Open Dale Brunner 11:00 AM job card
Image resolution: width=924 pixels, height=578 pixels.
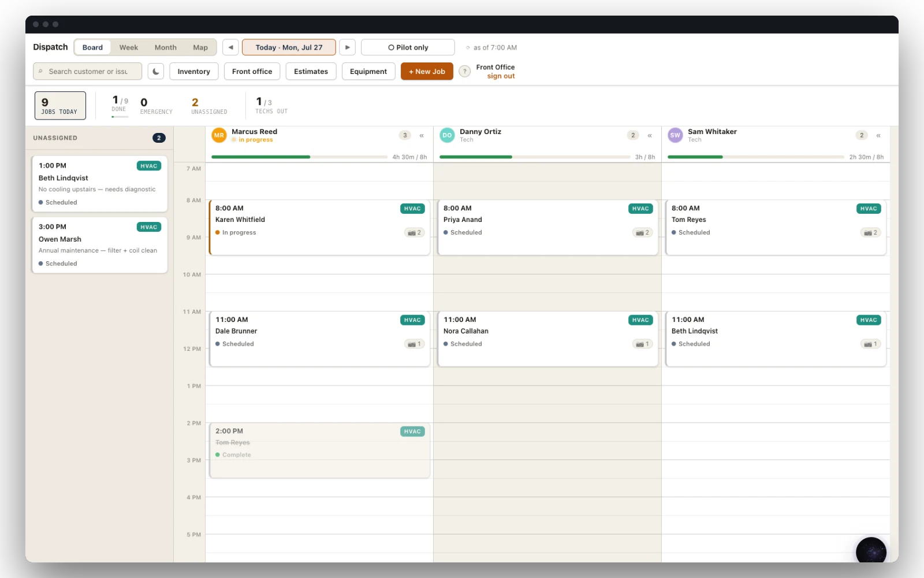click(x=320, y=339)
